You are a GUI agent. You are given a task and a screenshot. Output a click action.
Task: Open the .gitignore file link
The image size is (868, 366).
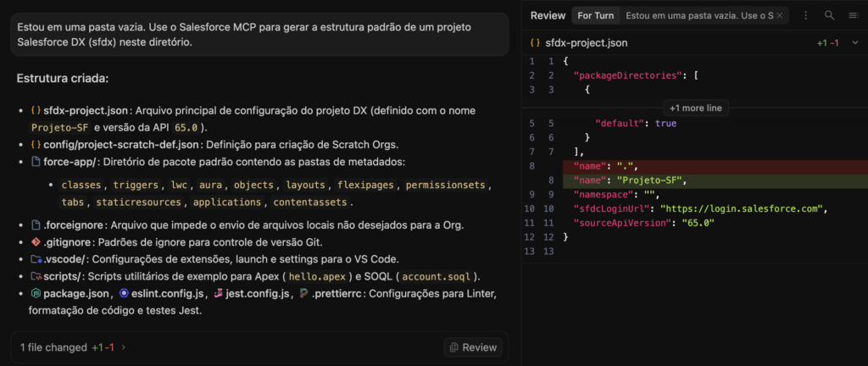(x=67, y=242)
